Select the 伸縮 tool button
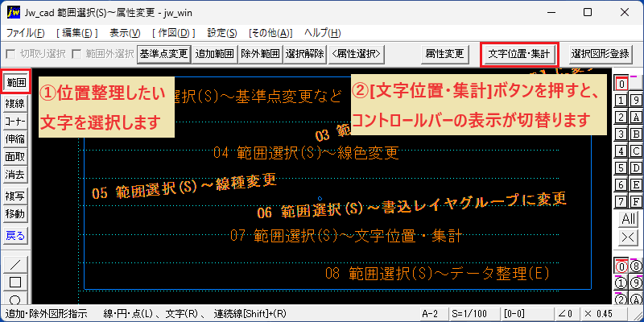 [15, 139]
